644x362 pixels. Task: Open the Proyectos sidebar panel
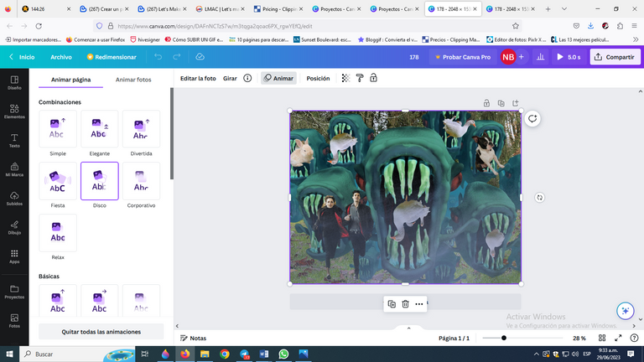[x=14, y=292]
